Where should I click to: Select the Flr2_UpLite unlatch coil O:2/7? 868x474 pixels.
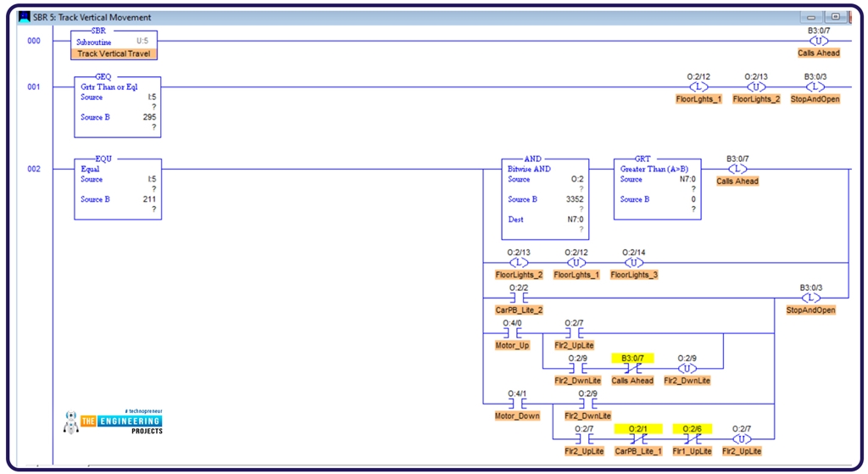(742, 440)
